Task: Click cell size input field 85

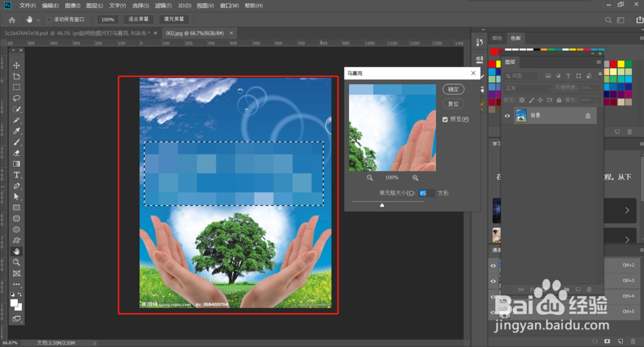Action: [426, 193]
